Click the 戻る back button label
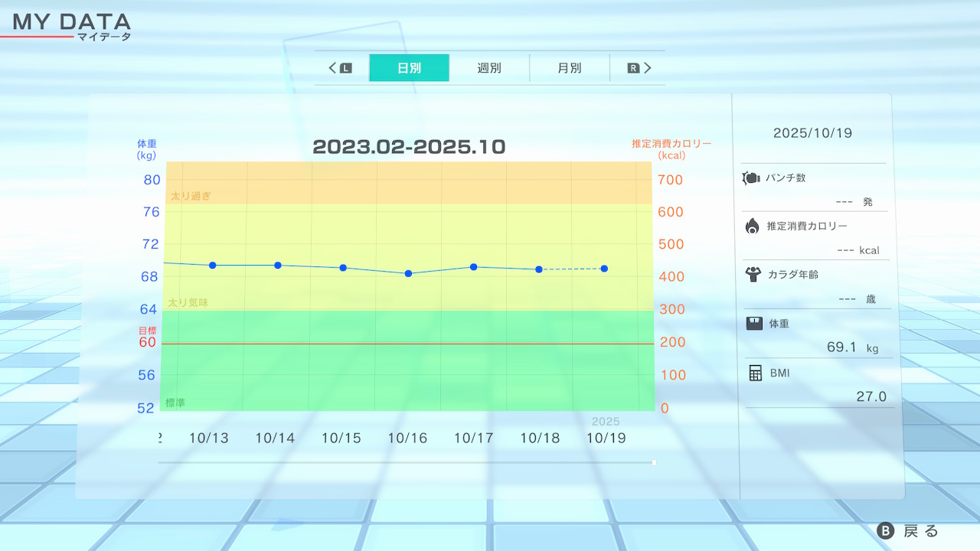980x551 pixels. (920, 531)
